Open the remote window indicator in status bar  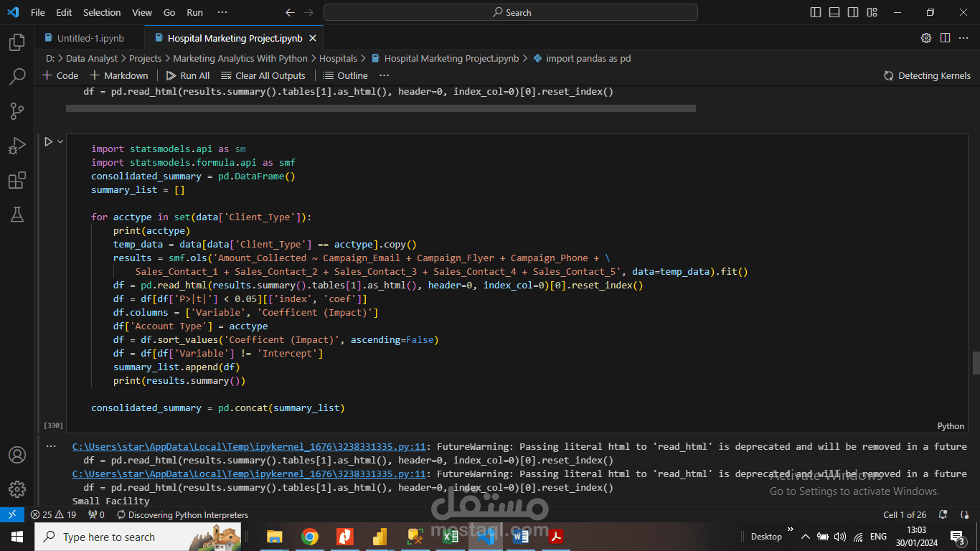[x=12, y=515]
